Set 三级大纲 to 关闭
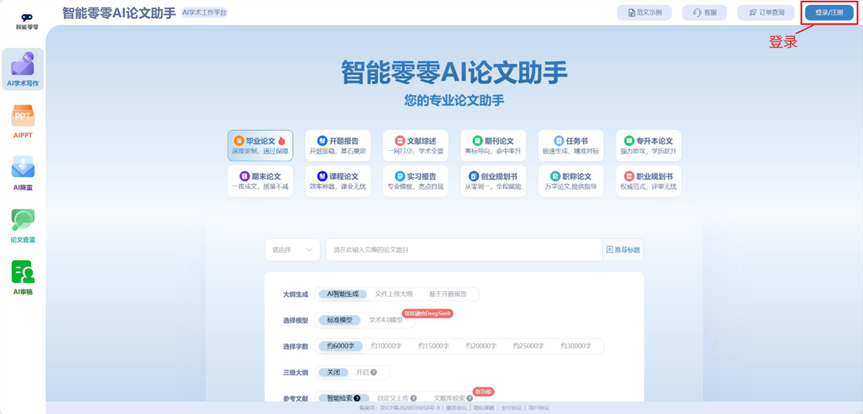This screenshot has height=414, width=863. point(334,373)
